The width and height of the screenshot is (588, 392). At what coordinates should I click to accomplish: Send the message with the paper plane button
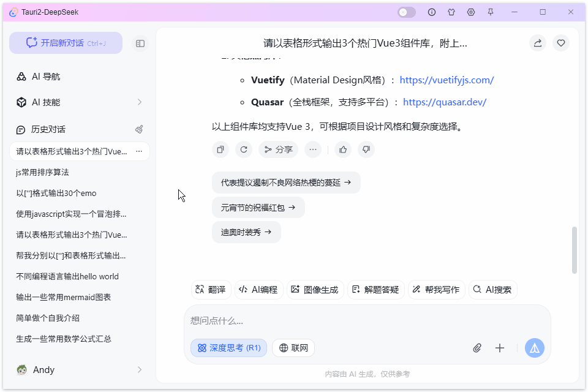click(x=534, y=347)
